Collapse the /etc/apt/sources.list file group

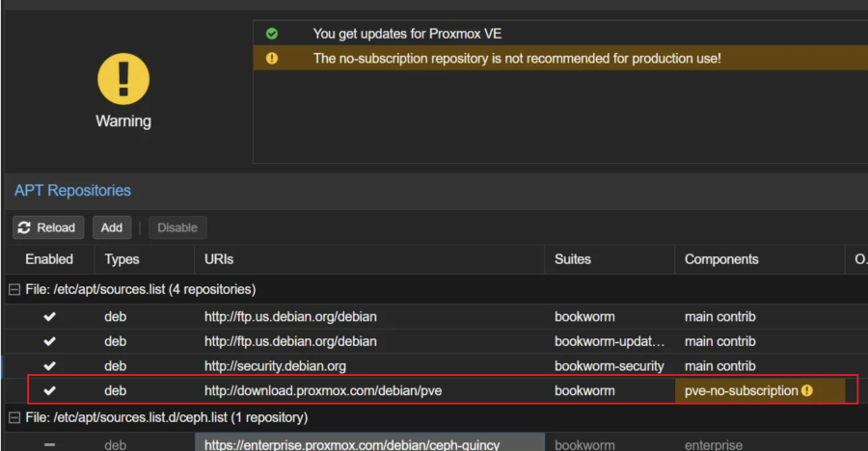pos(13,289)
